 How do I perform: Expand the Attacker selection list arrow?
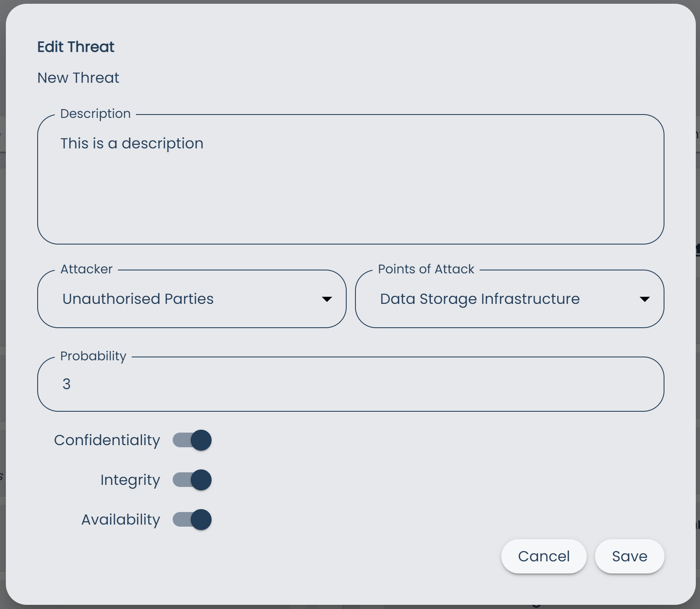point(327,299)
